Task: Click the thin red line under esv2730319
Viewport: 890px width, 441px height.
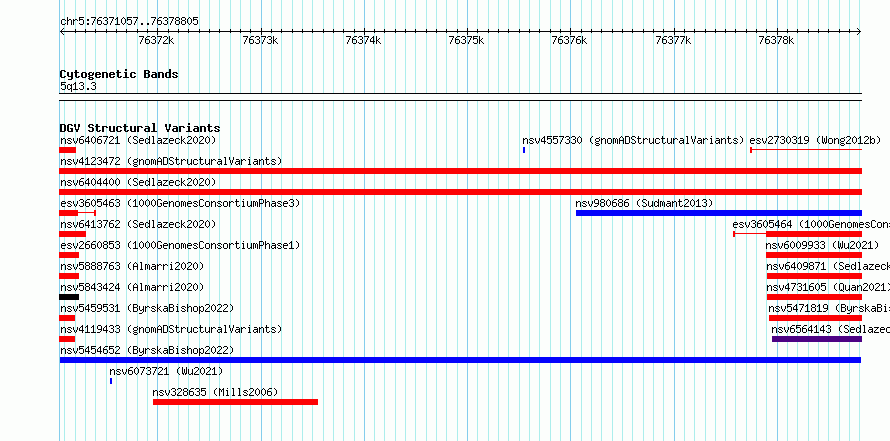Action: tap(806, 150)
